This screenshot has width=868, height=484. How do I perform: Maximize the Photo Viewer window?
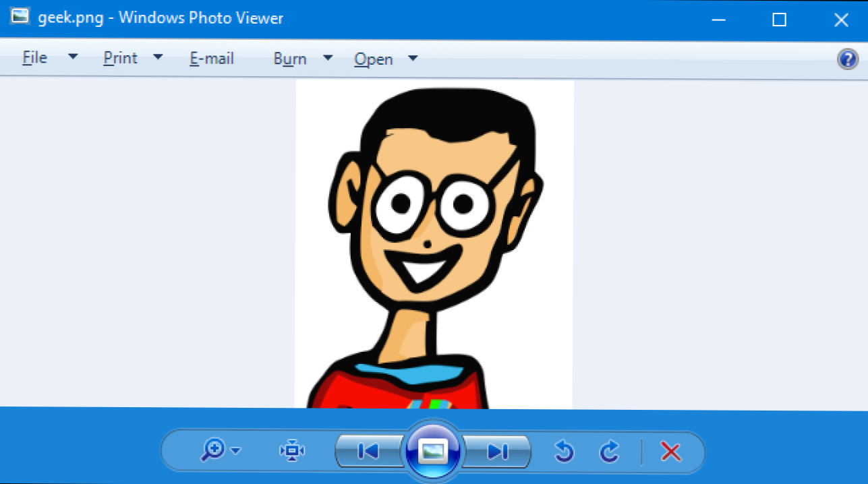[x=779, y=20]
